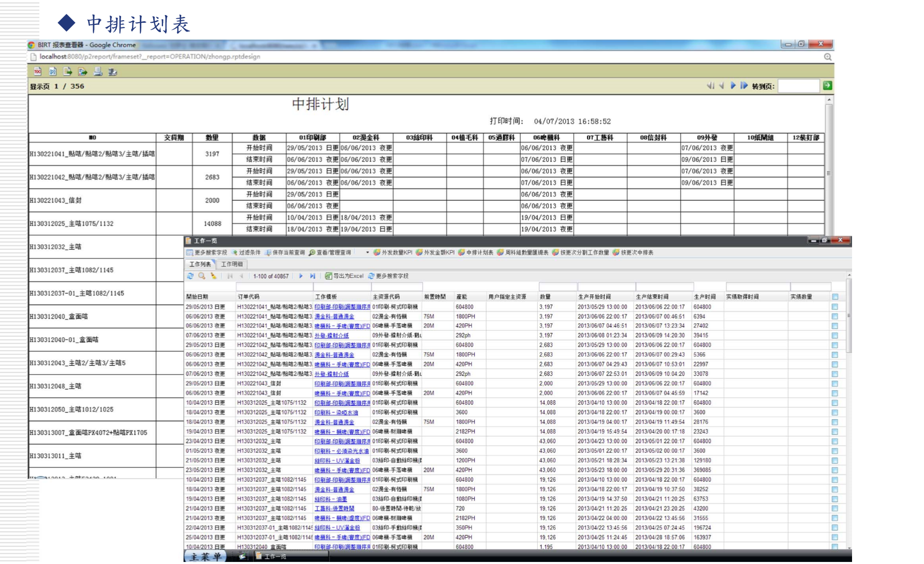This screenshot has height=564, width=924.
Task: Click the BIRT export data icon
Action: coord(68,71)
